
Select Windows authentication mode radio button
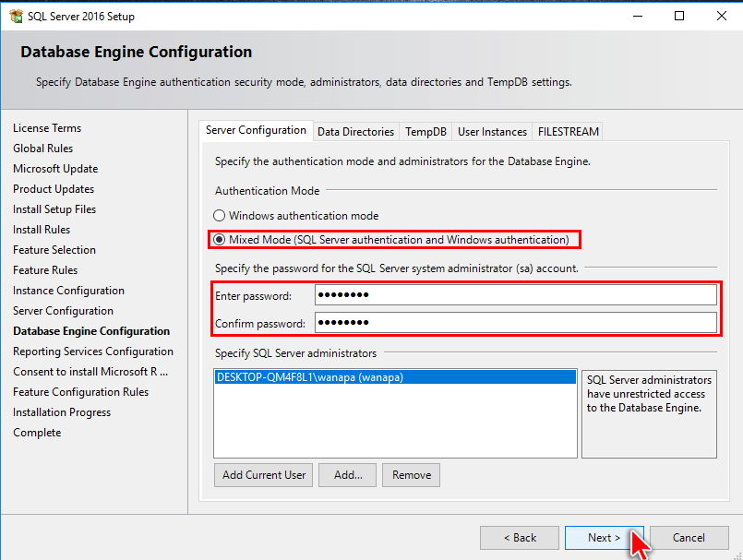(219, 216)
